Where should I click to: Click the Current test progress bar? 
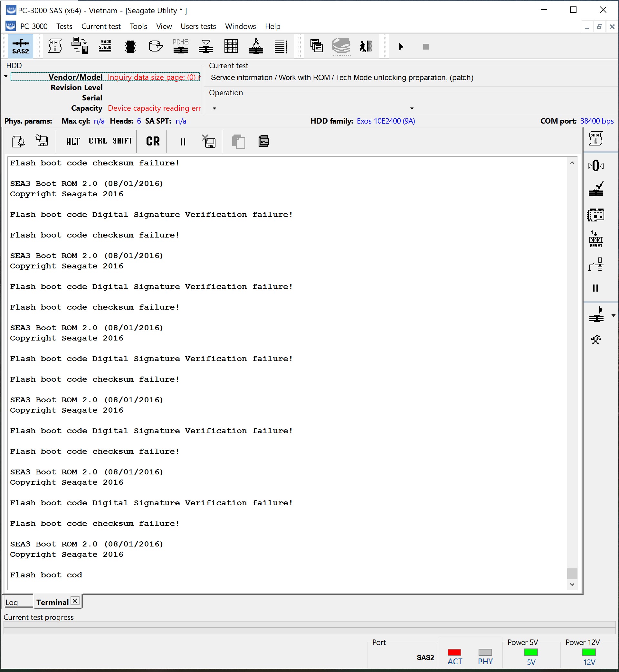(x=309, y=628)
